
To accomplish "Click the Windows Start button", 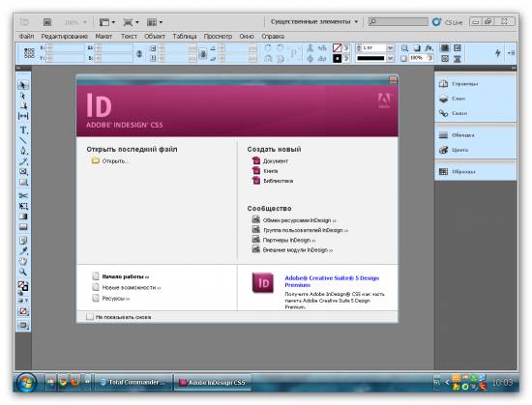I will (x=26, y=384).
